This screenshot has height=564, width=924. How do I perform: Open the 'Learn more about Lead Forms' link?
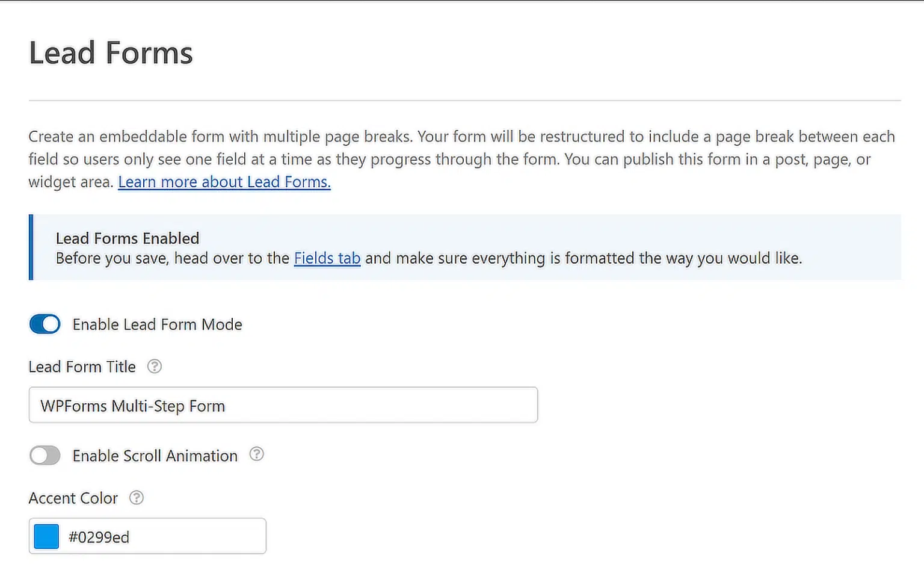tap(224, 182)
